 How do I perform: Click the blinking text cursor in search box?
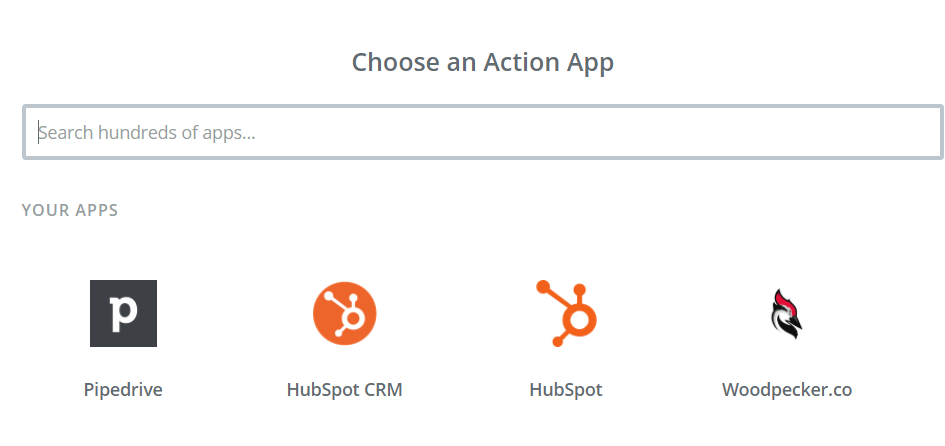click(x=39, y=132)
